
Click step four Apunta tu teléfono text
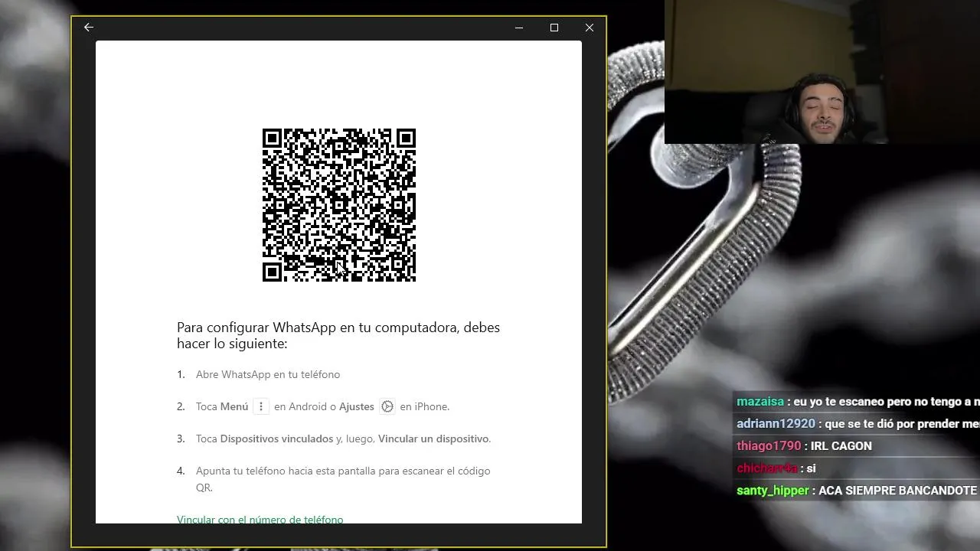[343, 479]
